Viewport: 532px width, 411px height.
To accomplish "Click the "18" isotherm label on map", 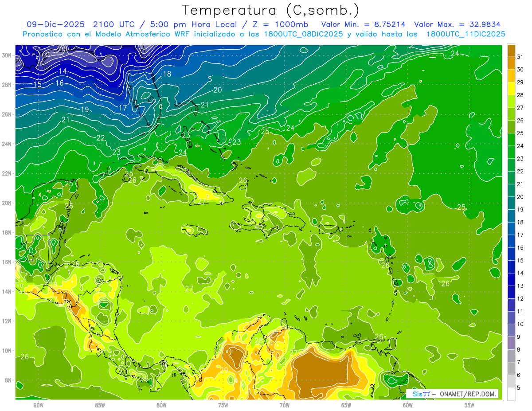I will point(167,74).
